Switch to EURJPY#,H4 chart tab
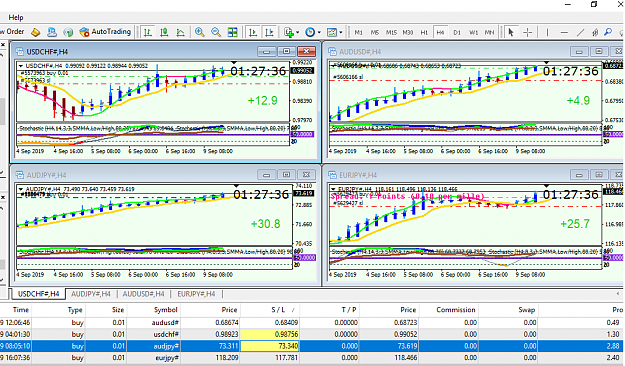 pos(196,294)
